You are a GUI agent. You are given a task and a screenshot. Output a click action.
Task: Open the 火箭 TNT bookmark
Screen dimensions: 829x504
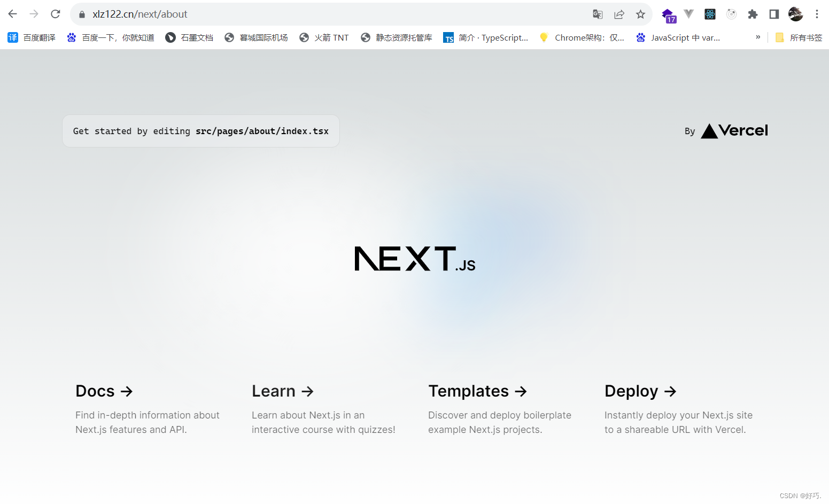coord(324,37)
